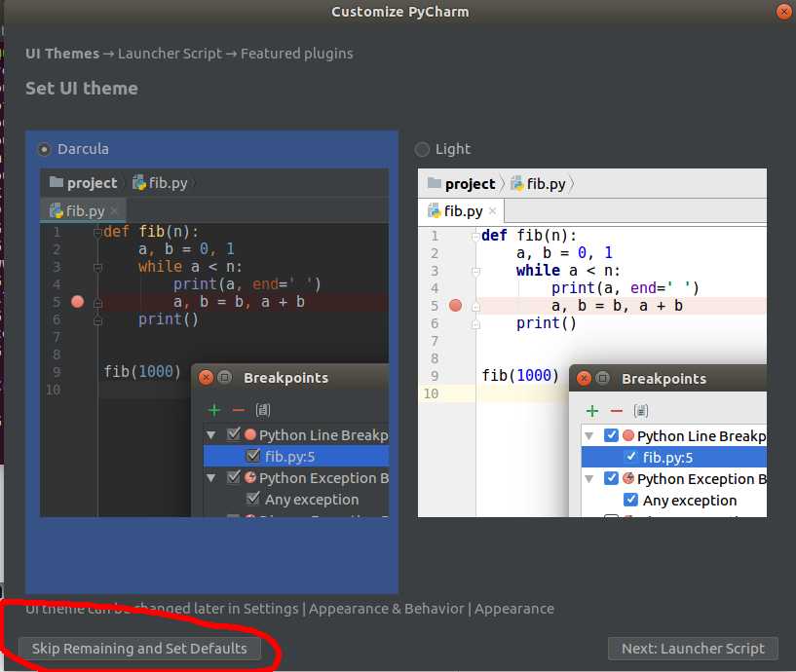The image size is (796, 672).
Task: Click the UI Themes breadcrumb step
Action: [62, 54]
